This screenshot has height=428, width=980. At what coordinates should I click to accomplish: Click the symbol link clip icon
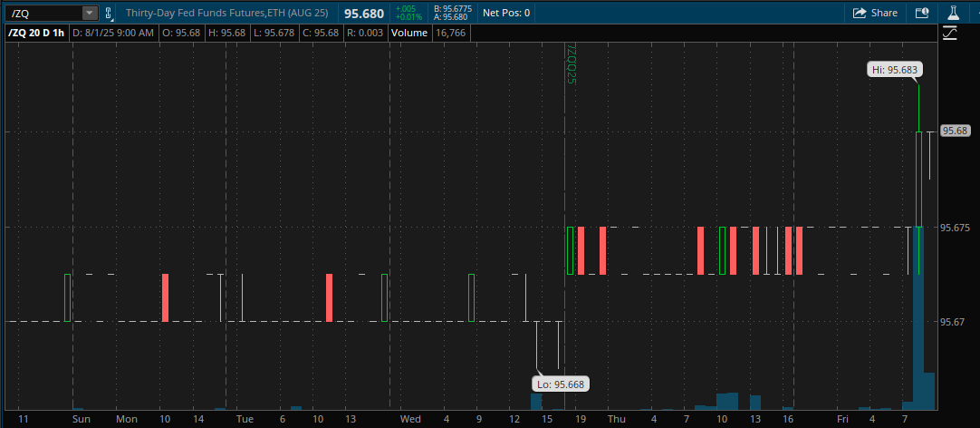(x=108, y=13)
